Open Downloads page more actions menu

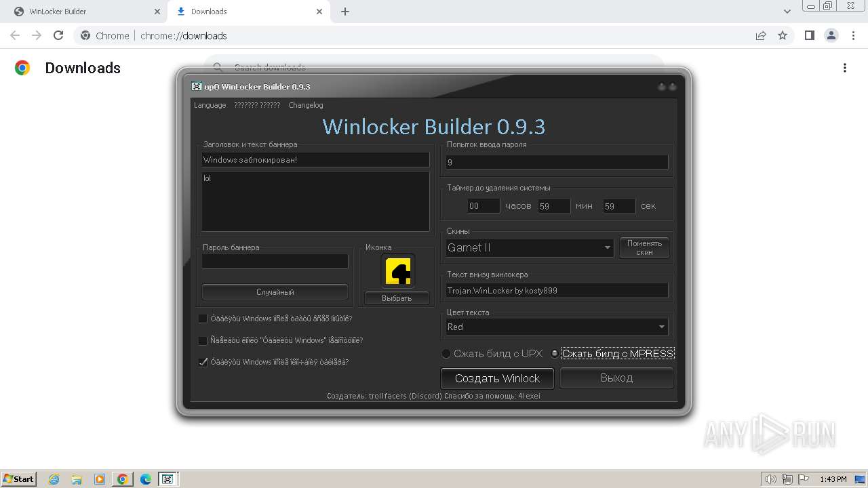pyautogui.click(x=844, y=68)
